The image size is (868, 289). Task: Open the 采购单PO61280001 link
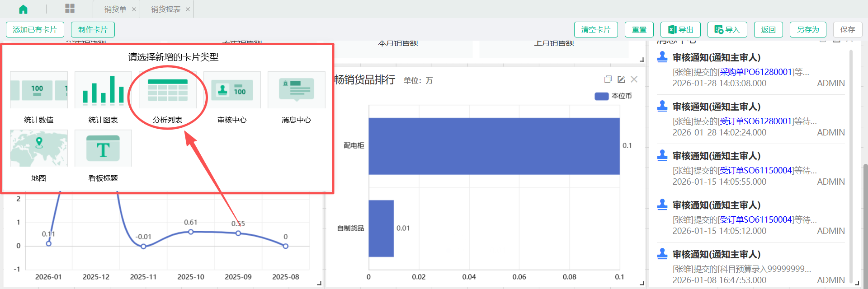756,72
